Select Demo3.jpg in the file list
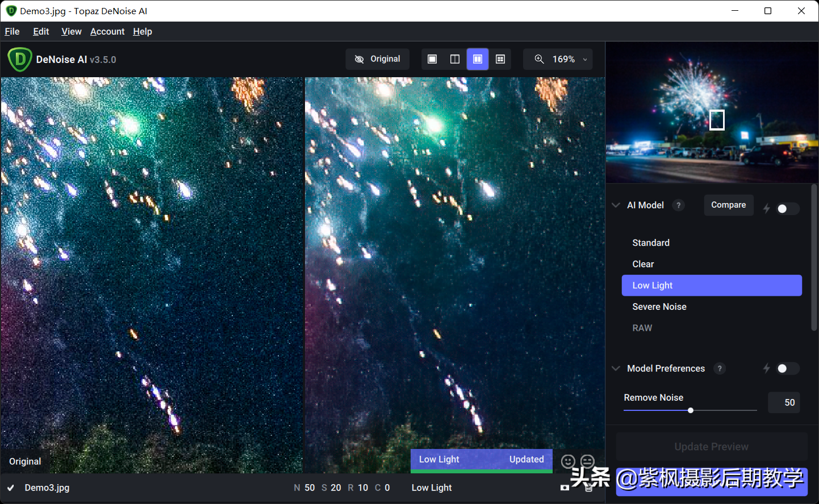This screenshot has height=504, width=819. [47, 488]
